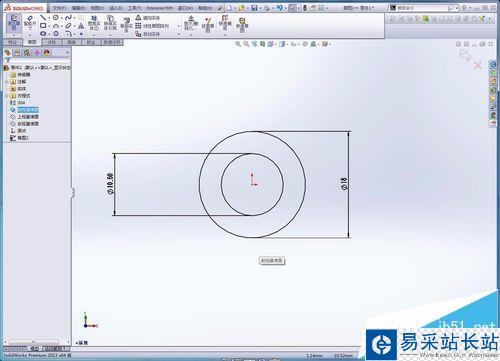Open dropdown arrow next to Save icon
The width and height of the screenshot is (500, 361).
tap(260, 8)
